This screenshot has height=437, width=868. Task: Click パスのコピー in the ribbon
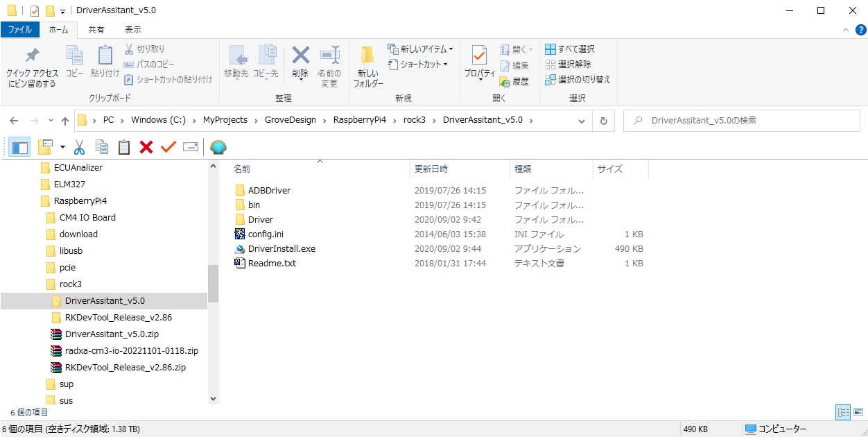[149, 65]
